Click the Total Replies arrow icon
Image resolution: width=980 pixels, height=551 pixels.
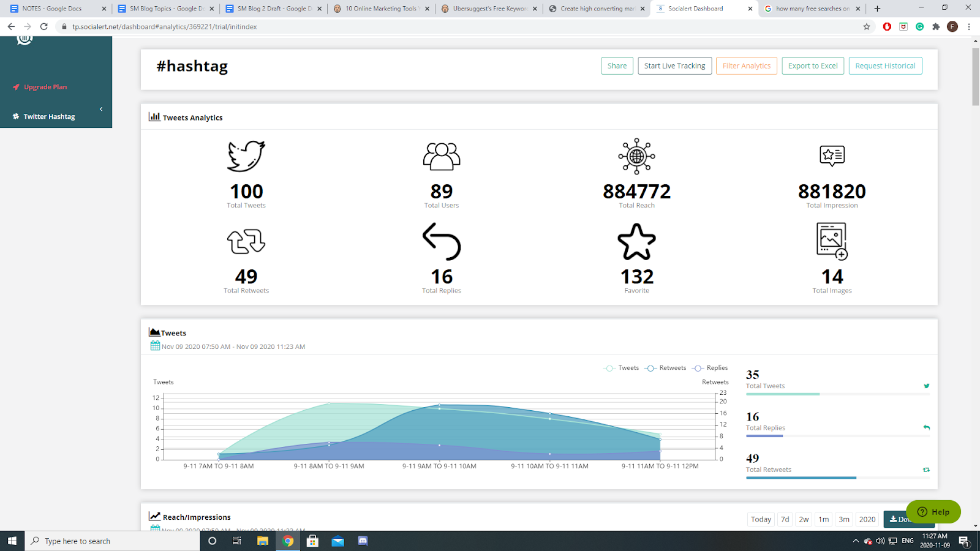coord(442,241)
